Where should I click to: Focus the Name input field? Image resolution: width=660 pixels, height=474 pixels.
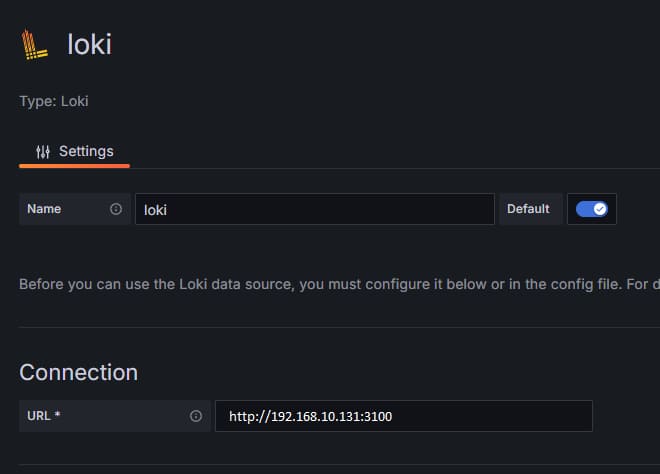click(315, 209)
